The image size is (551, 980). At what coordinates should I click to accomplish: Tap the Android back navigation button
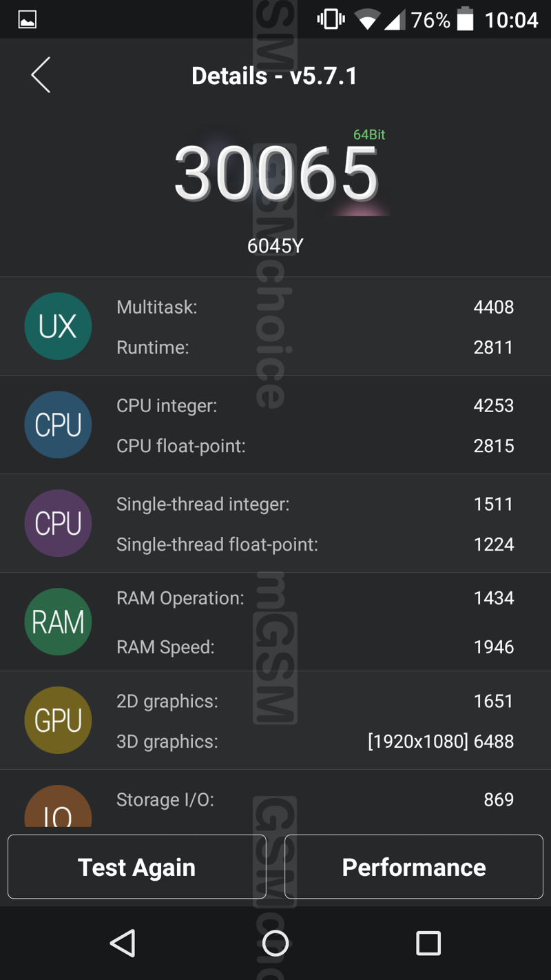click(123, 943)
